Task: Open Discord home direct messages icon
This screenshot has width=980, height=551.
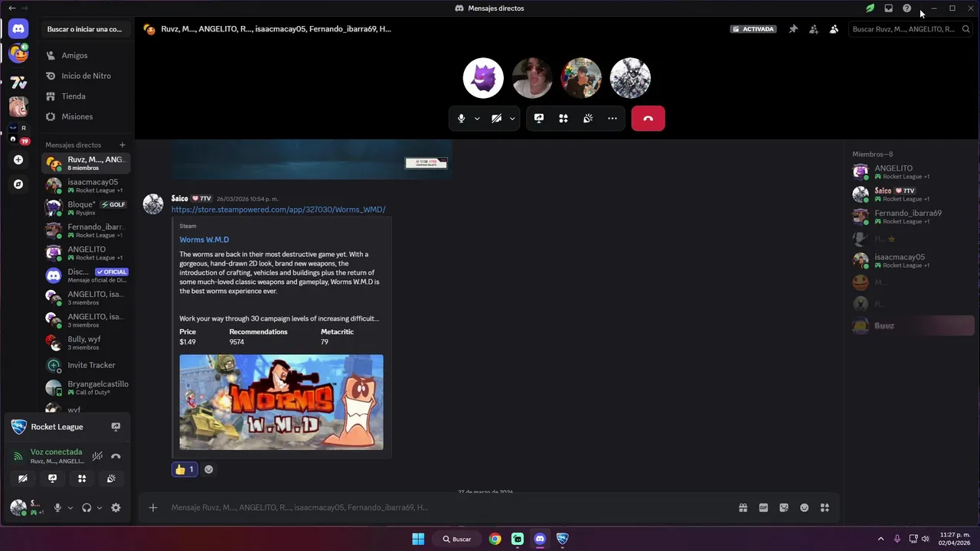Action: tap(18, 29)
